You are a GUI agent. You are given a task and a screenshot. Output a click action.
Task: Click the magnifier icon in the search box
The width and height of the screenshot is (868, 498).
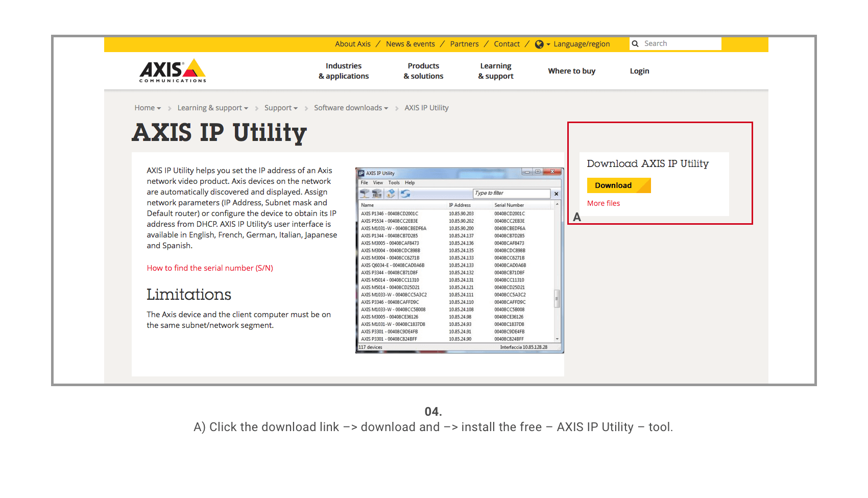(x=635, y=44)
